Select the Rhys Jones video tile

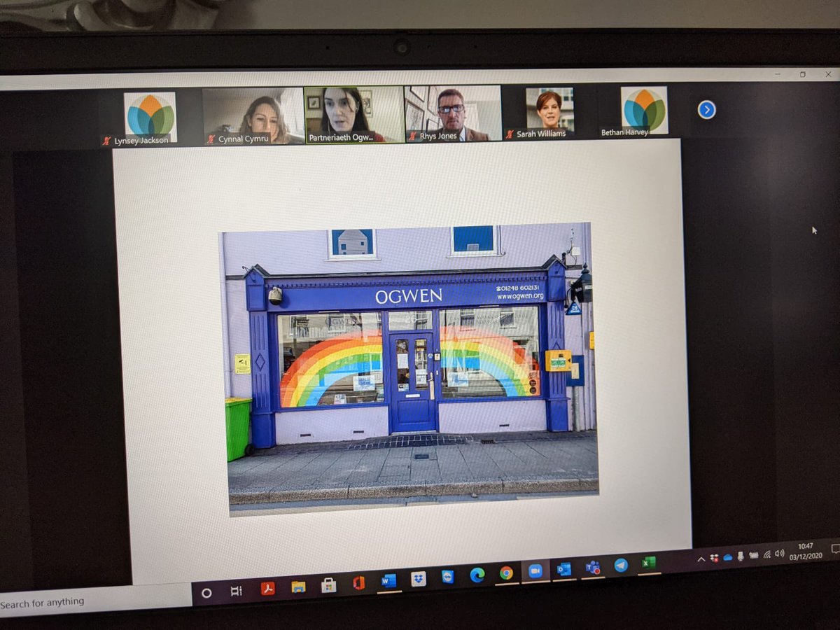454,113
